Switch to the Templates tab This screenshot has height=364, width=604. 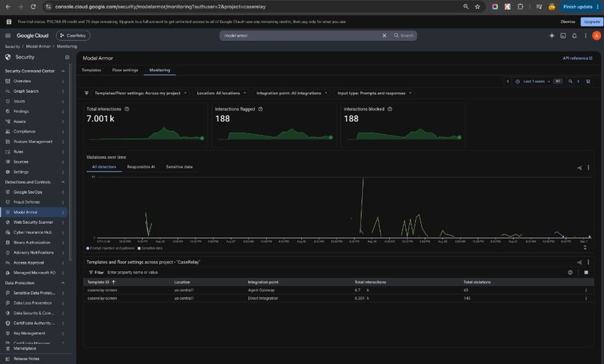91,70
